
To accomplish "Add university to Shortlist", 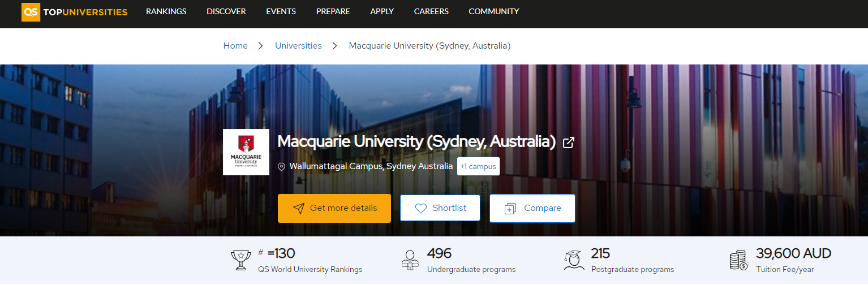I will 440,208.
